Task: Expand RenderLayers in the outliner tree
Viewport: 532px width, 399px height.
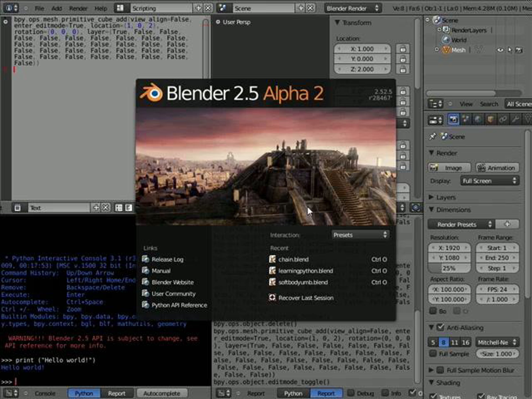Action: (x=439, y=29)
